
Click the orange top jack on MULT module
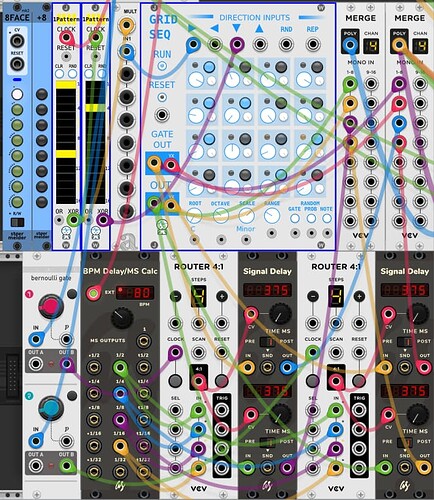(x=127, y=25)
